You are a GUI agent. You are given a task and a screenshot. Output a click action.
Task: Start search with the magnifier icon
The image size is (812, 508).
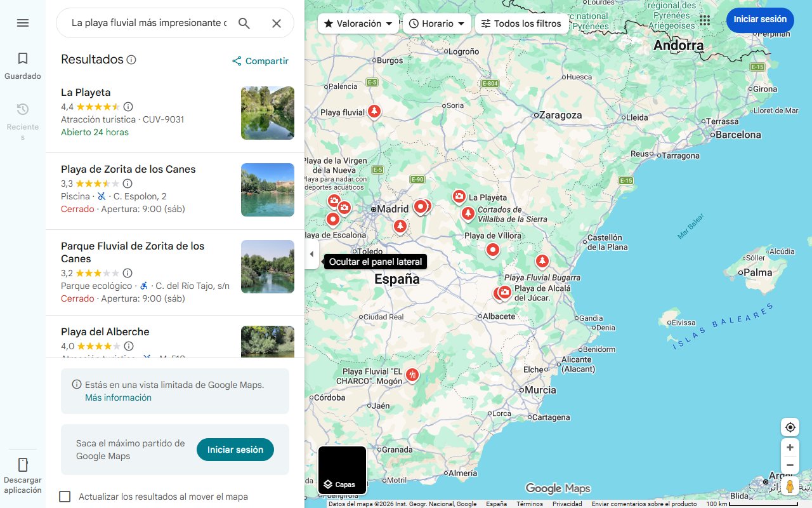pyautogui.click(x=244, y=23)
